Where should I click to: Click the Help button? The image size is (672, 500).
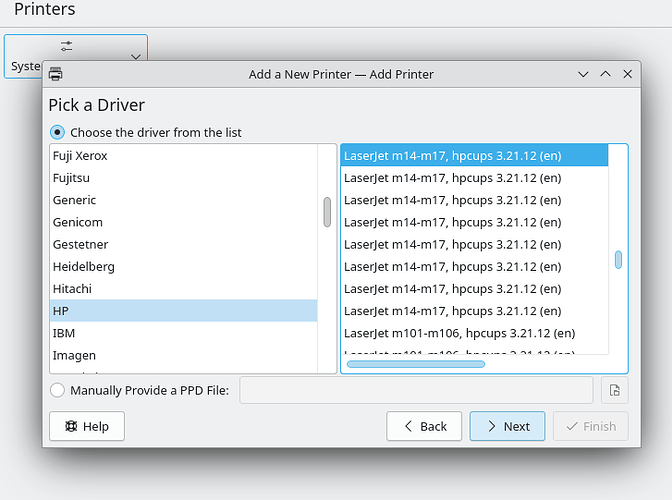click(87, 426)
